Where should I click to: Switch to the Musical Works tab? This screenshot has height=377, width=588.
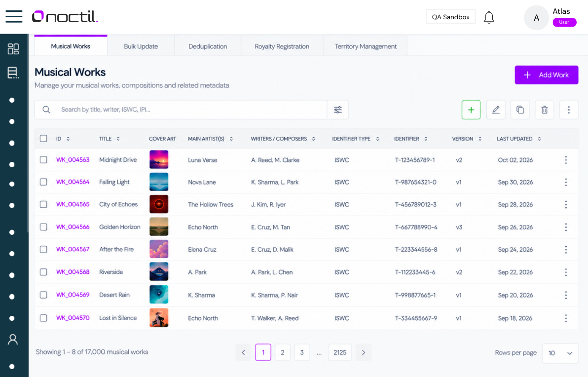pos(71,46)
